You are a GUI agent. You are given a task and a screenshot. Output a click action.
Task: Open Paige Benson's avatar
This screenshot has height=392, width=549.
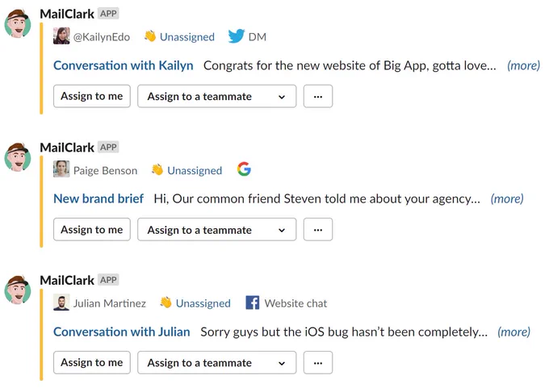[61, 169]
